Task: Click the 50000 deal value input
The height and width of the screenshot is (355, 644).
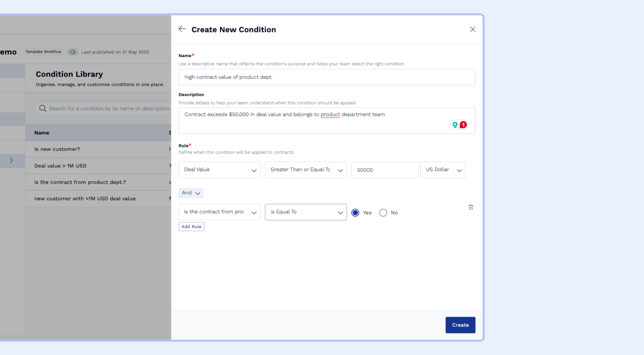Action: pyautogui.click(x=384, y=170)
